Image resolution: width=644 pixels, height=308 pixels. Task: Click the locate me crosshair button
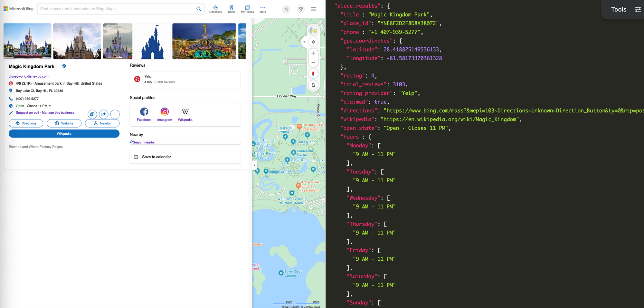(313, 42)
